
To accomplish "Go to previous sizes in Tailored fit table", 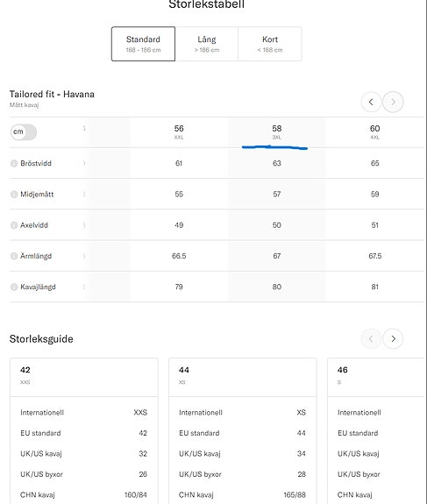I will [371, 102].
